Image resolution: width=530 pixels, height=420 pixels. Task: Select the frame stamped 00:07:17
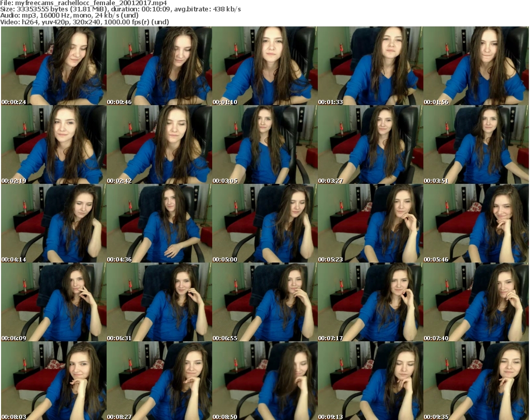coord(371,302)
